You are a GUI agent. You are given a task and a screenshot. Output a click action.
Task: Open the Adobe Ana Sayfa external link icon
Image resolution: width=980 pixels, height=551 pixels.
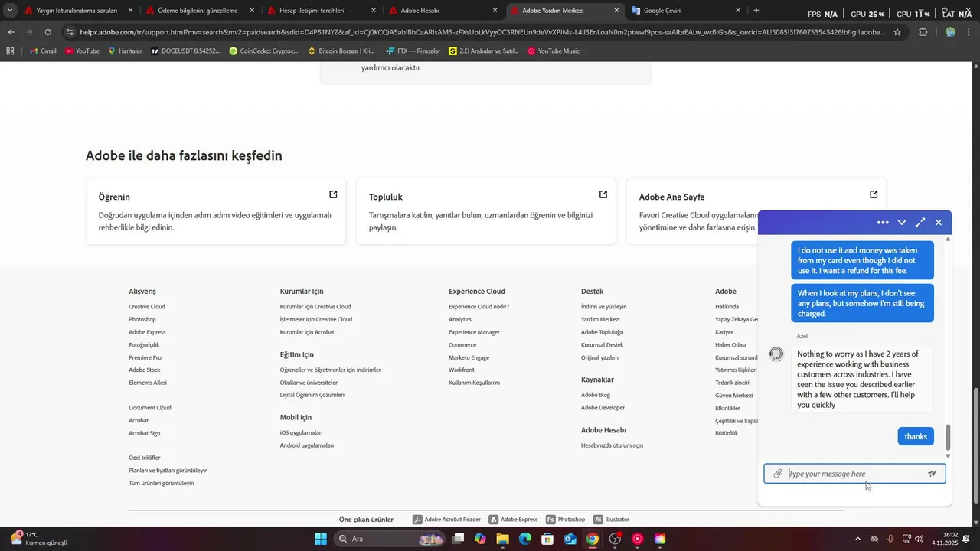[x=874, y=194]
